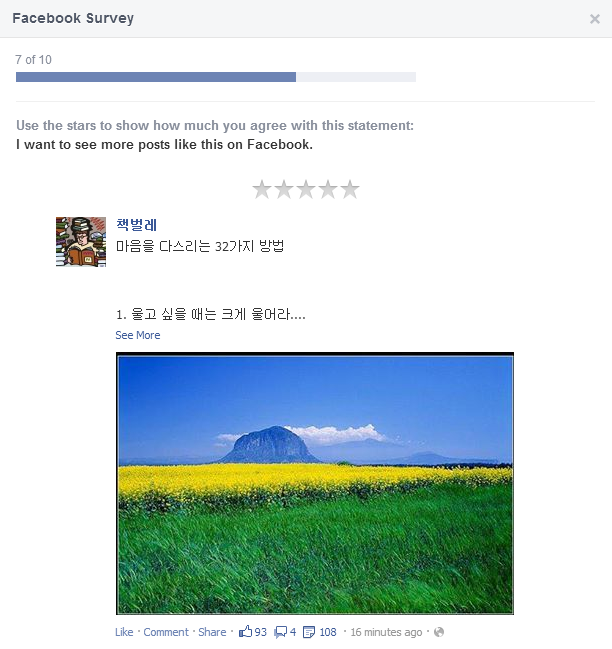Screen dimensions: 612x649
Task: Click the comment bubble icon showing 4
Action: (281, 632)
